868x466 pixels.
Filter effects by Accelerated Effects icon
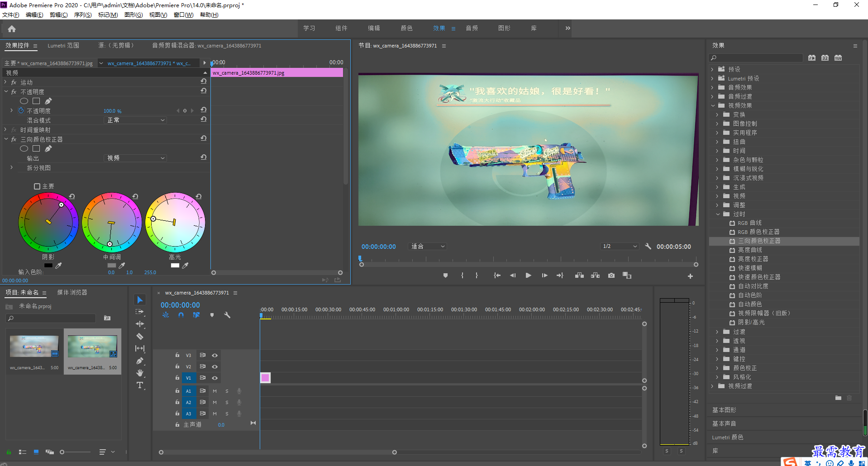tap(812, 58)
